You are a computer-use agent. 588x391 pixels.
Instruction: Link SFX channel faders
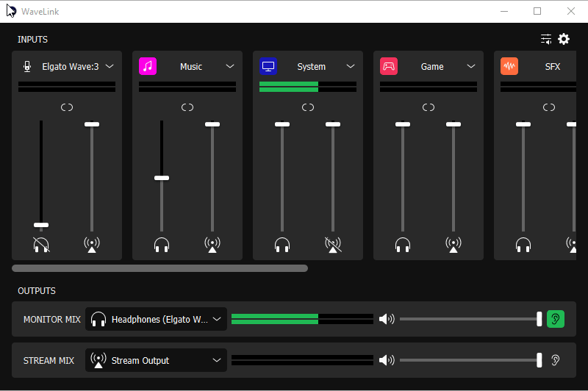point(549,107)
